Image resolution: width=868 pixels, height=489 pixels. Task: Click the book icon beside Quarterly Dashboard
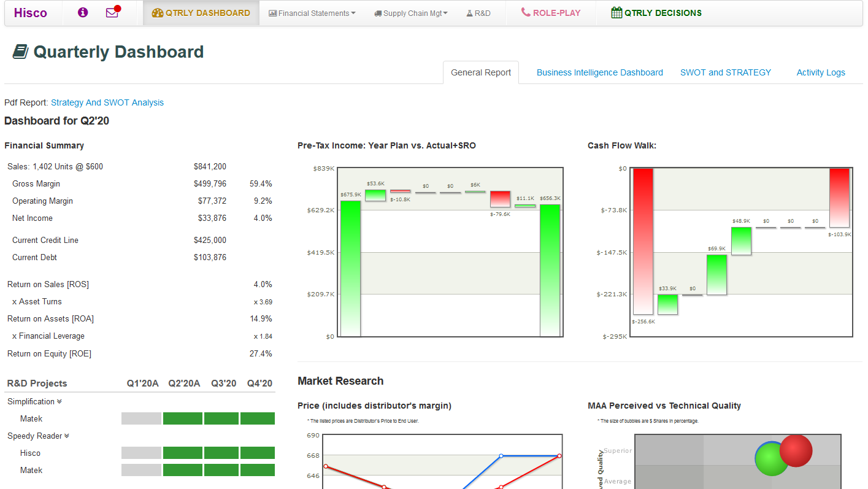pos(20,52)
